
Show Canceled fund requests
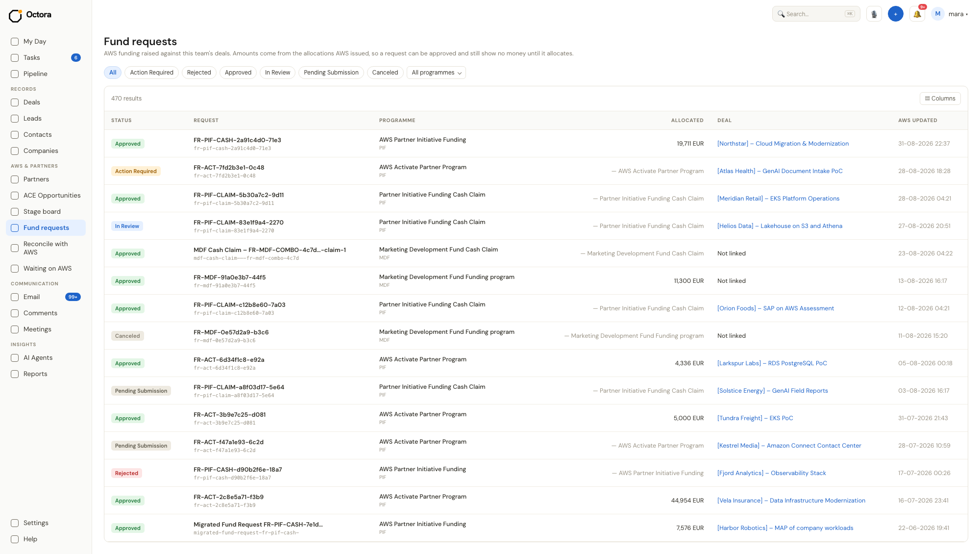(385, 73)
